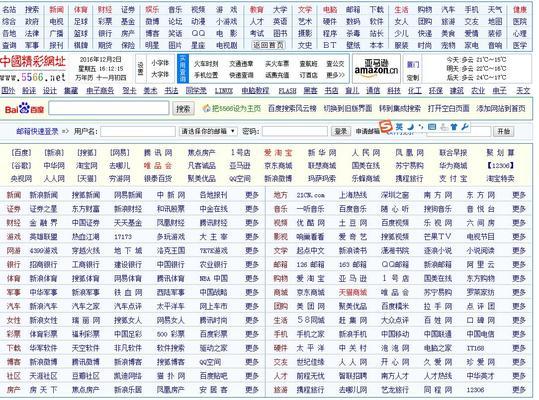The image size is (539, 400).
Task: Click the shirt skin icon on Sogou toolbar
Action: (454, 127)
